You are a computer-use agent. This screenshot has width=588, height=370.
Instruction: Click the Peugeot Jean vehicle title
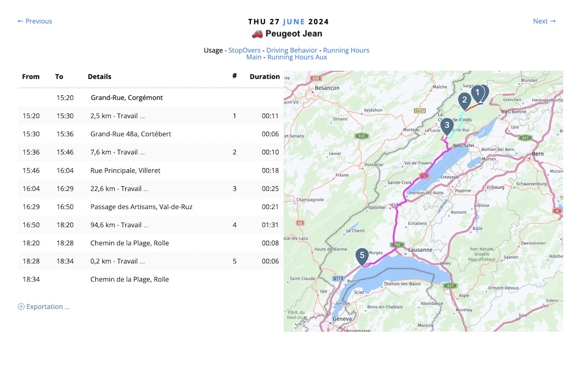point(293,34)
